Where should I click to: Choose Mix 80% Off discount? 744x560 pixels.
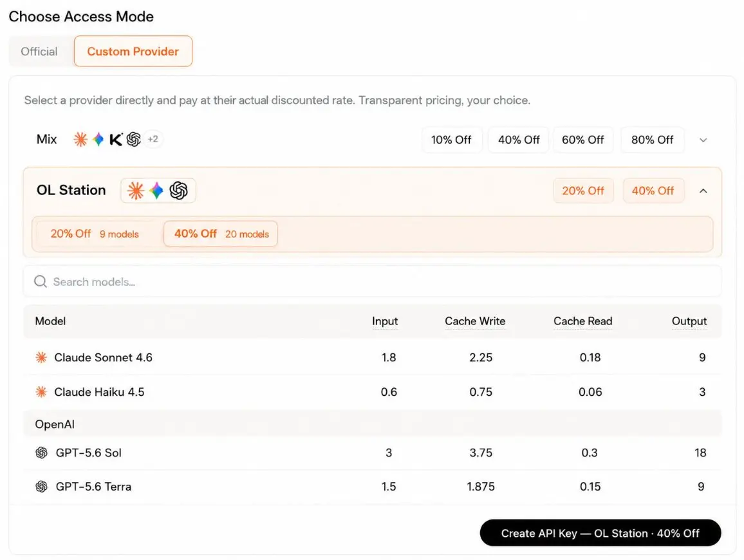[x=653, y=140]
